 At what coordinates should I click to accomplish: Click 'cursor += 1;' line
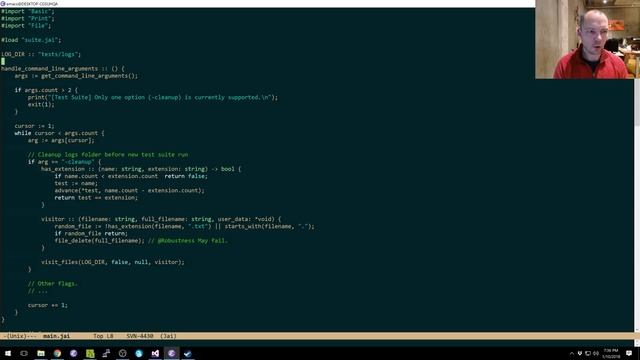coord(48,305)
